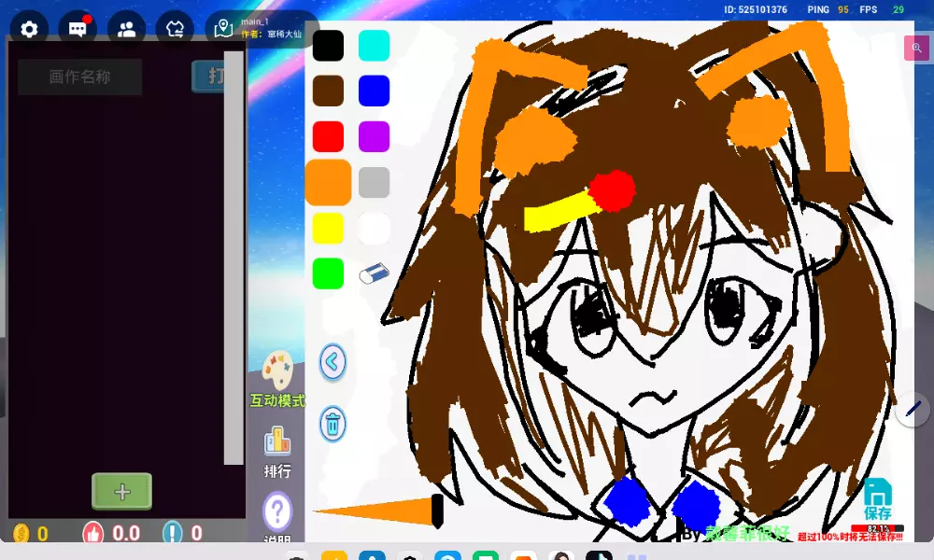Click the map location pin icon

[x=223, y=29]
